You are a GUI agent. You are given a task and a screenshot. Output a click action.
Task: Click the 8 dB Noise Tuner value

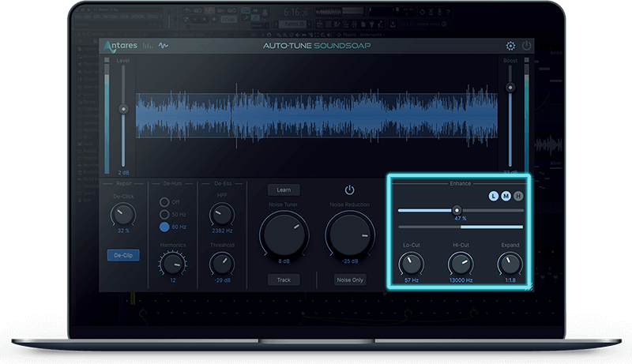click(284, 261)
